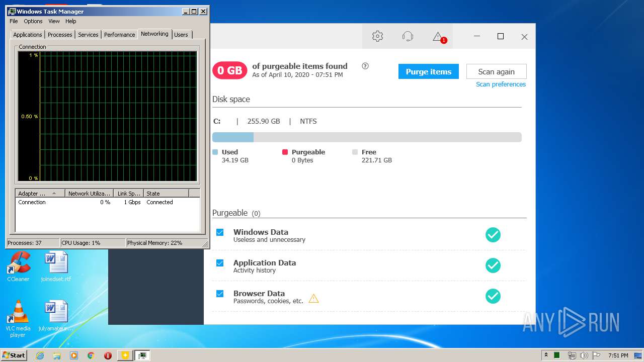Click the networking utilization graph
644x362 pixels.
click(x=107, y=116)
